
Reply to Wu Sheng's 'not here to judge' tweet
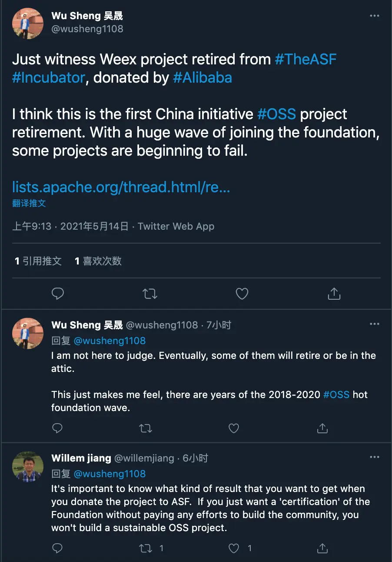pyautogui.click(x=58, y=428)
